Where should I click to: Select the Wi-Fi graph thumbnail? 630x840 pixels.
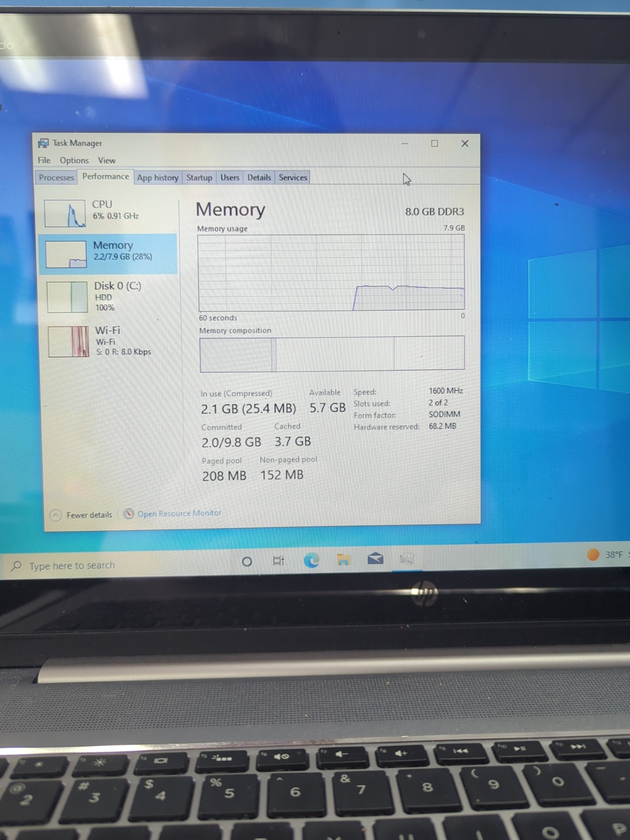point(69,341)
